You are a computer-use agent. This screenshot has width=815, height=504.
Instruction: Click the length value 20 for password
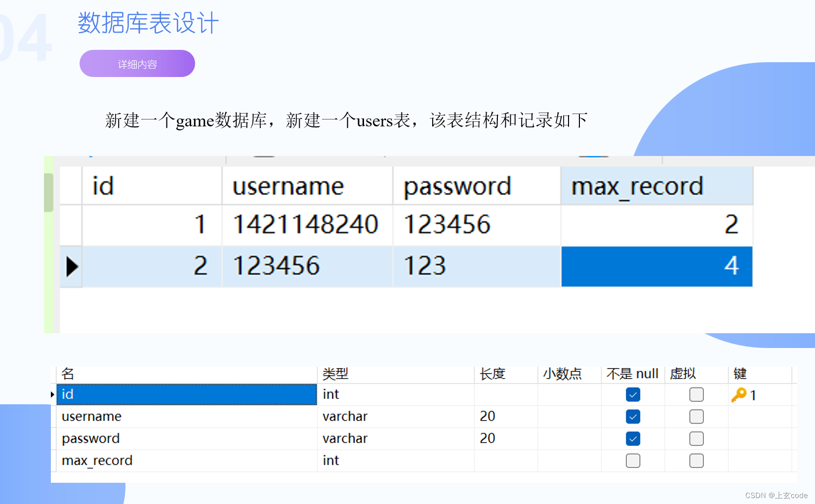click(x=506, y=438)
